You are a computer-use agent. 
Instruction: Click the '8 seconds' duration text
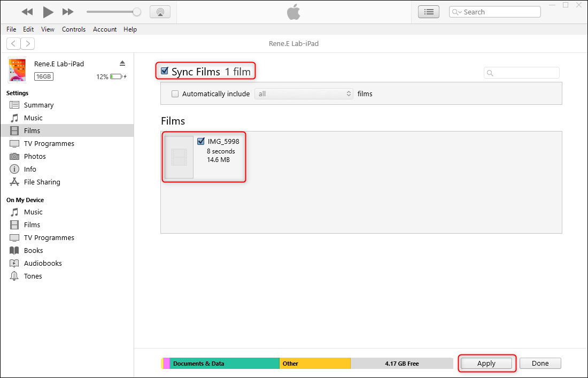click(221, 151)
